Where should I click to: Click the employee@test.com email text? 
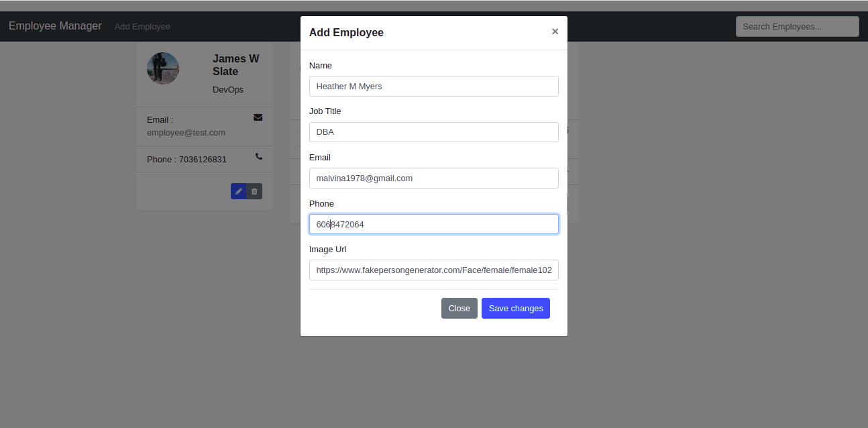(186, 132)
